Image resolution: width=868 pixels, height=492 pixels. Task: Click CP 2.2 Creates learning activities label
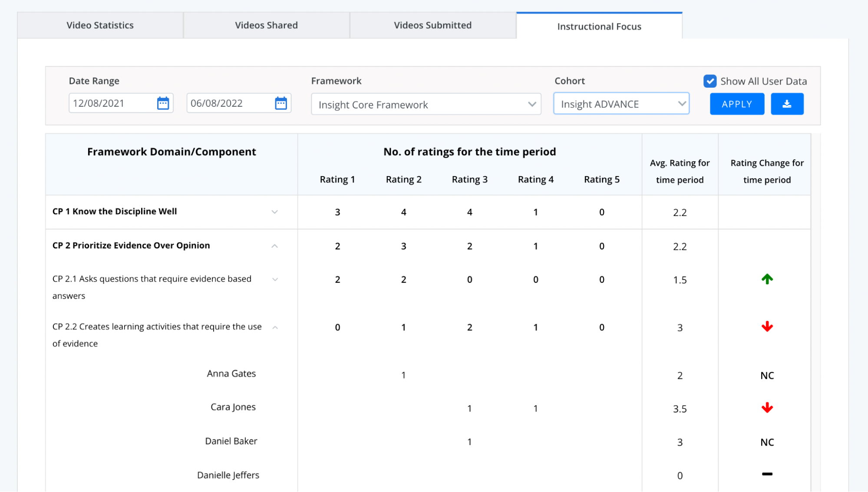click(157, 335)
